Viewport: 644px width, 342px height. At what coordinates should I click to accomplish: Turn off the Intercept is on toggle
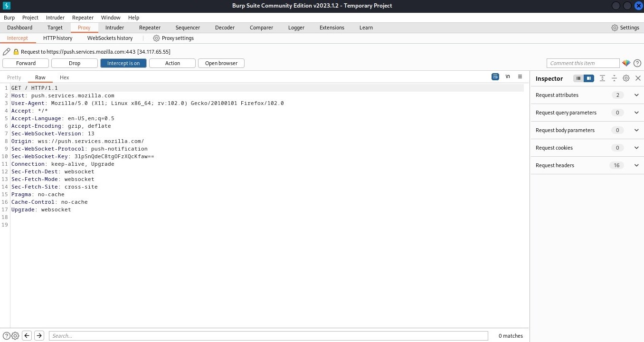tap(123, 63)
